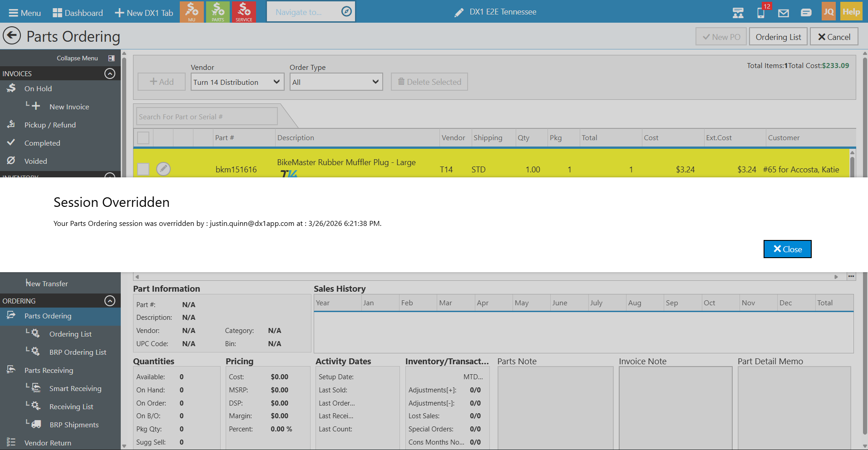Viewport: 868px width, 450px height.
Task: Click the Part Detail Memo text area
Action: [x=794, y=408]
